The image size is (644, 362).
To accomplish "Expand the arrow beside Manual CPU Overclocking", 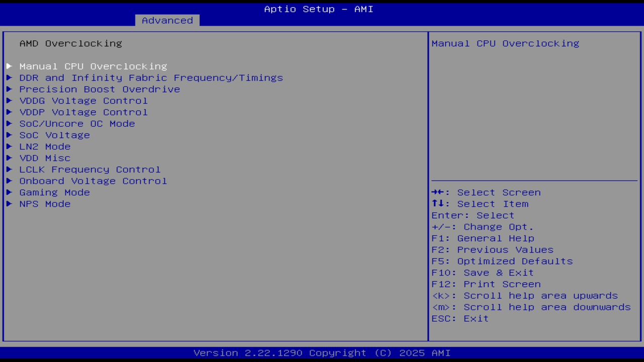I will pyautogui.click(x=9, y=66).
